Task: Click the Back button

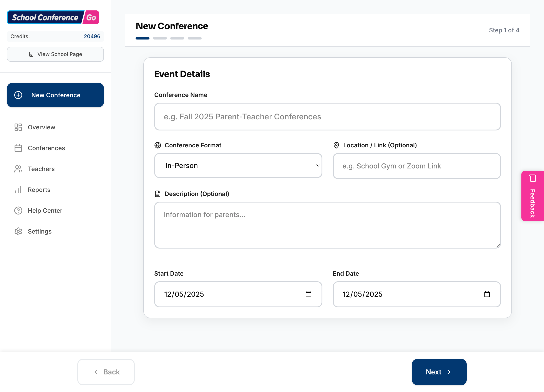Action: [106, 372]
